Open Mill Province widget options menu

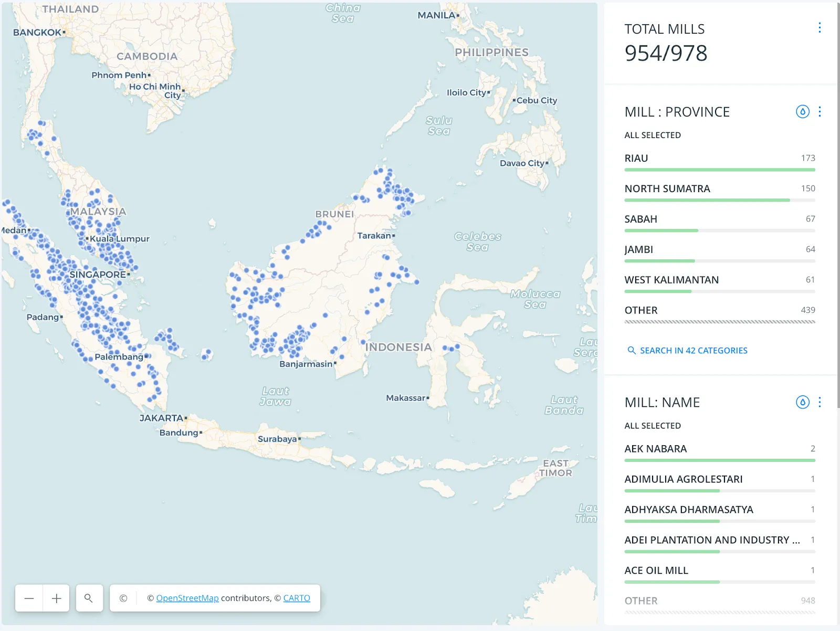820,111
